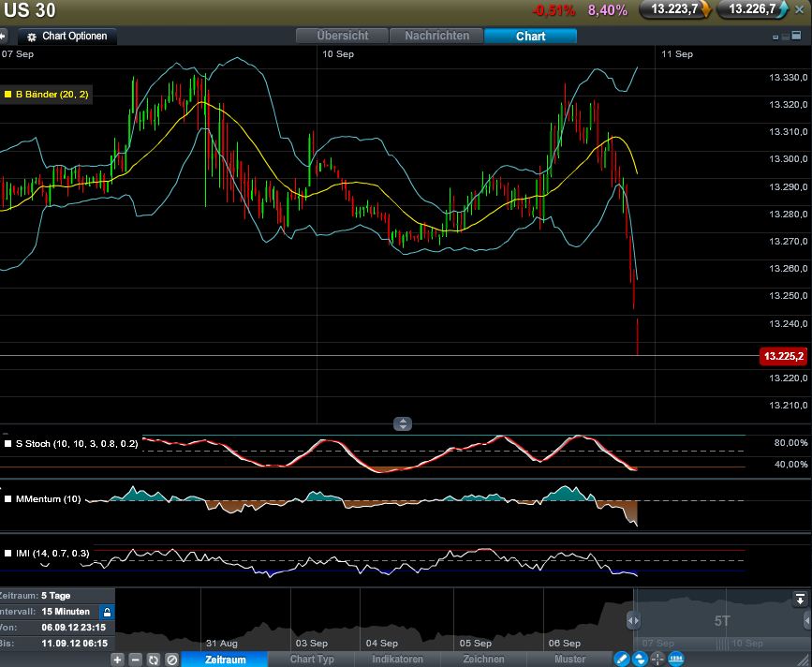Click the 13.223,7 sell price button
This screenshot has height=667, width=812.
pos(674,9)
